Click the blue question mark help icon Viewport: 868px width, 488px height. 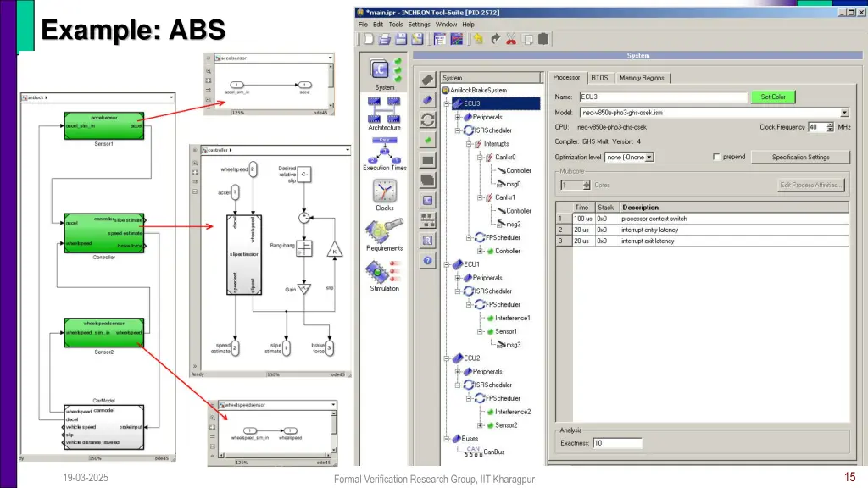pos(427,261)
